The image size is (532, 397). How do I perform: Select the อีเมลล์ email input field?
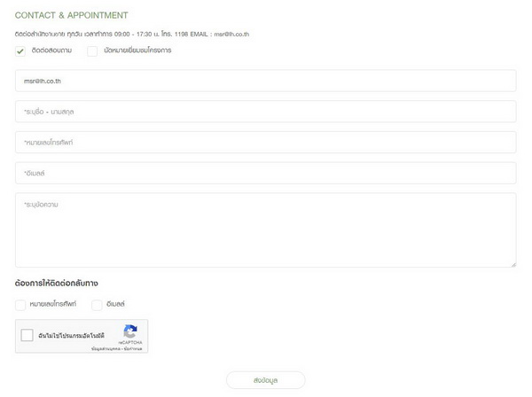(265, 173)
